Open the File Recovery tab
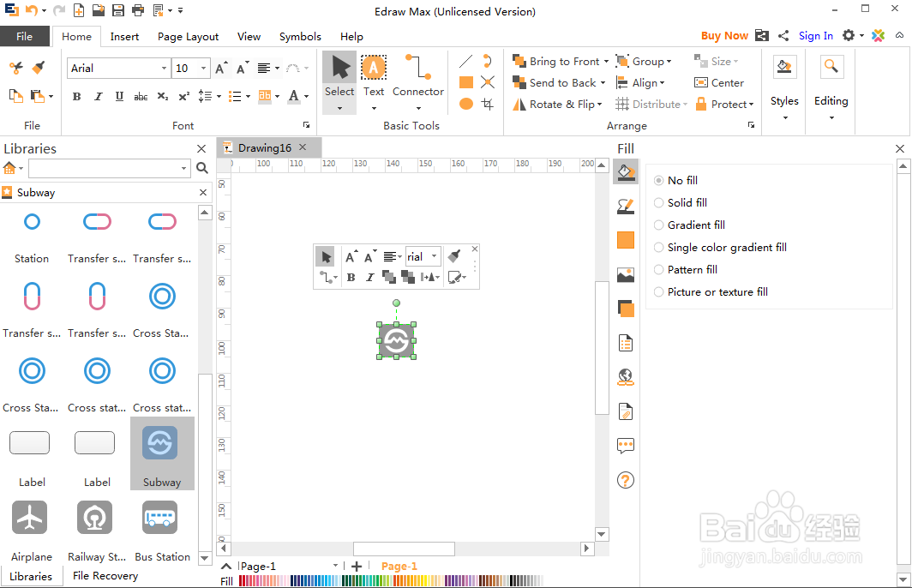Viewport: 912px width, 588px height. click(x=105, y=576)
